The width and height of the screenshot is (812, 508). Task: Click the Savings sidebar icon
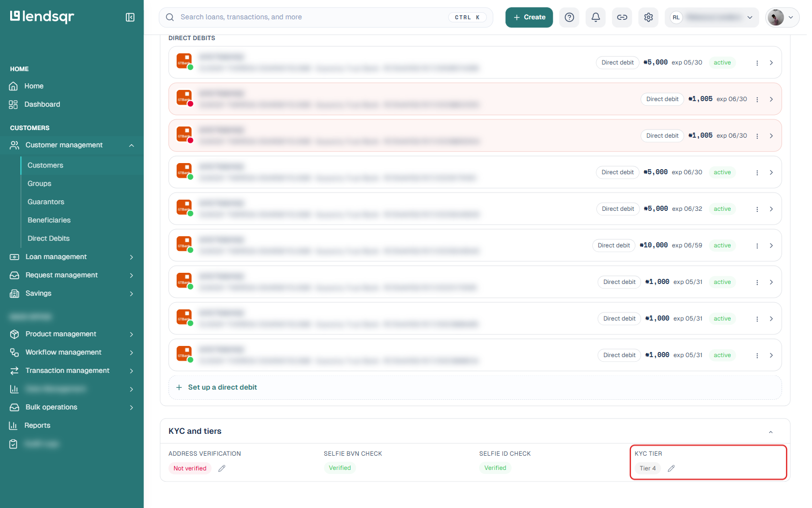pyautogui.click(x=15, y=294)
